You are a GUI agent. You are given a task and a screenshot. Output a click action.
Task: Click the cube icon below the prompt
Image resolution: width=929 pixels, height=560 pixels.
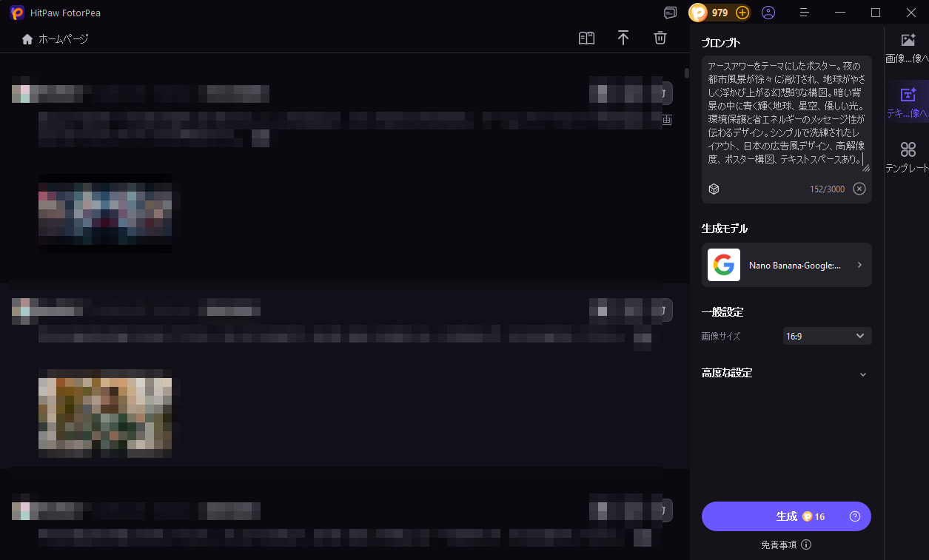[714, 189]
